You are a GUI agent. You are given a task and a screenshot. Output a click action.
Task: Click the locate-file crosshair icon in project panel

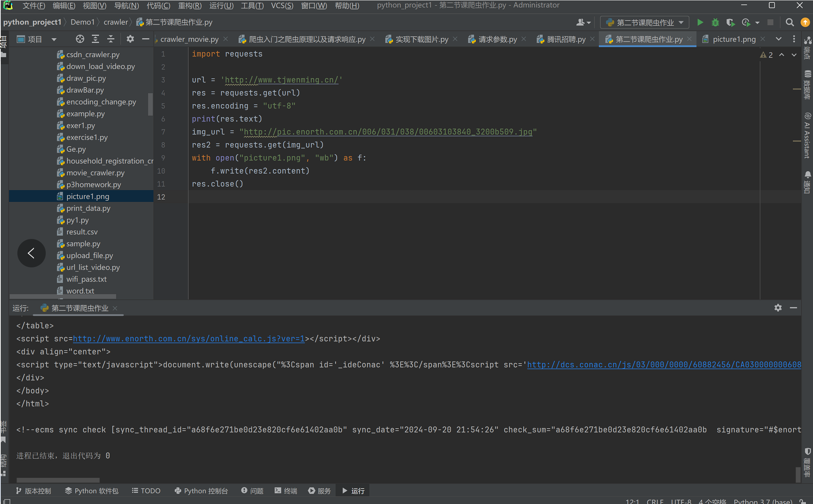coord(80,39)
